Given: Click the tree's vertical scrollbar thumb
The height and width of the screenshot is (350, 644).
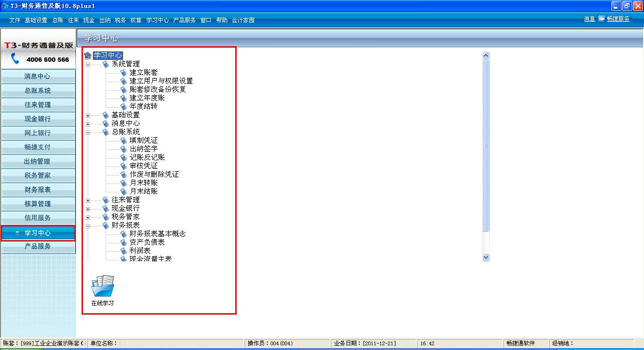Looking at the screenshot, I should pos(486,145).
